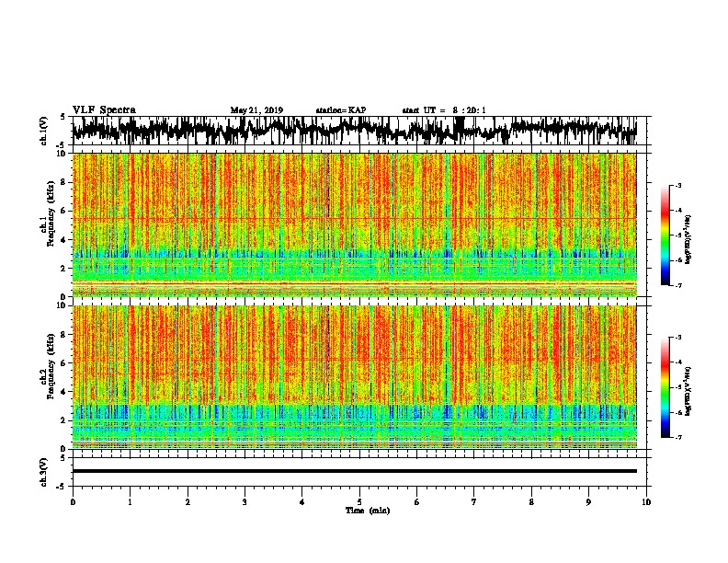Click time axis tick label "8"
Viewport: 728px width, 563px height.
(x=531, y=502)
